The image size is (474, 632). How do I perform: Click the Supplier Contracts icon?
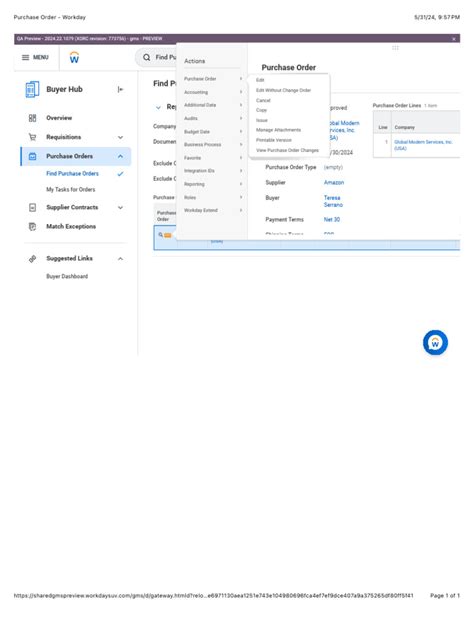tap(32, 208)
